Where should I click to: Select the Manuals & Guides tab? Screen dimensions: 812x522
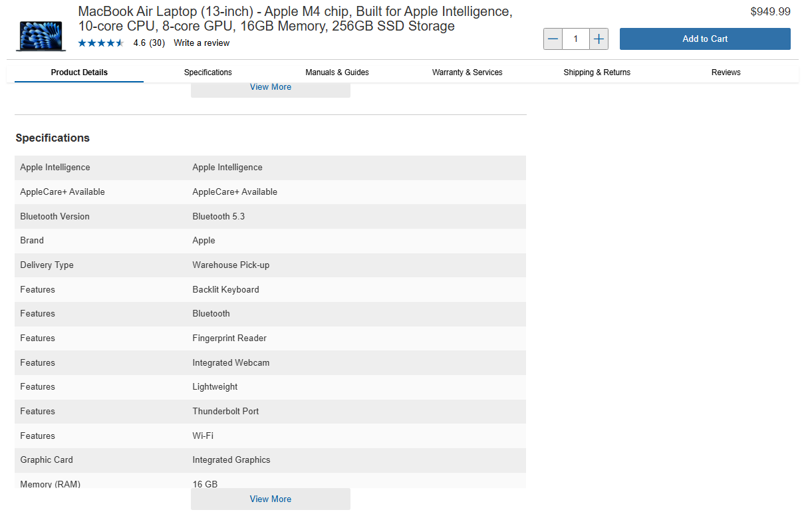(337, 72)
